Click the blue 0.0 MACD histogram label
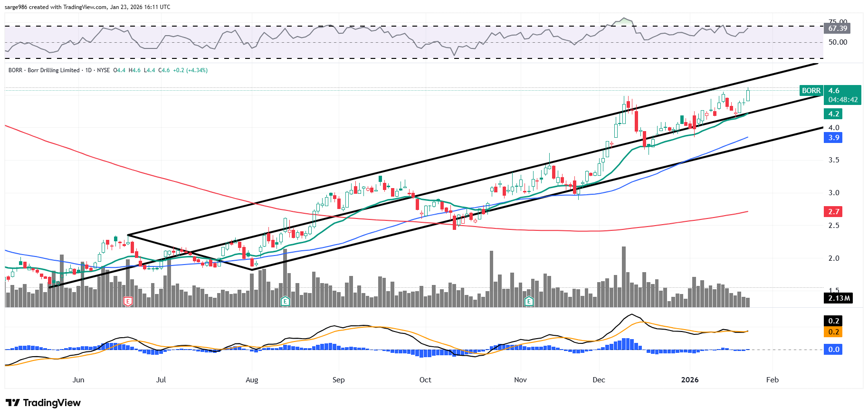Image resolution: width=868 pixels, height=417 pixels. pyautogui.click(x=834, y=350)
